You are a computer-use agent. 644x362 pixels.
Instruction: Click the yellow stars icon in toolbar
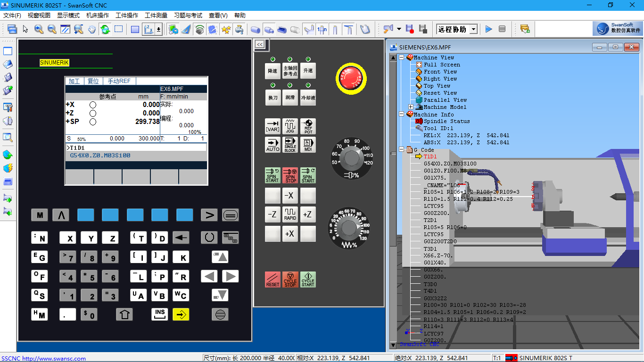pos(226,29)
